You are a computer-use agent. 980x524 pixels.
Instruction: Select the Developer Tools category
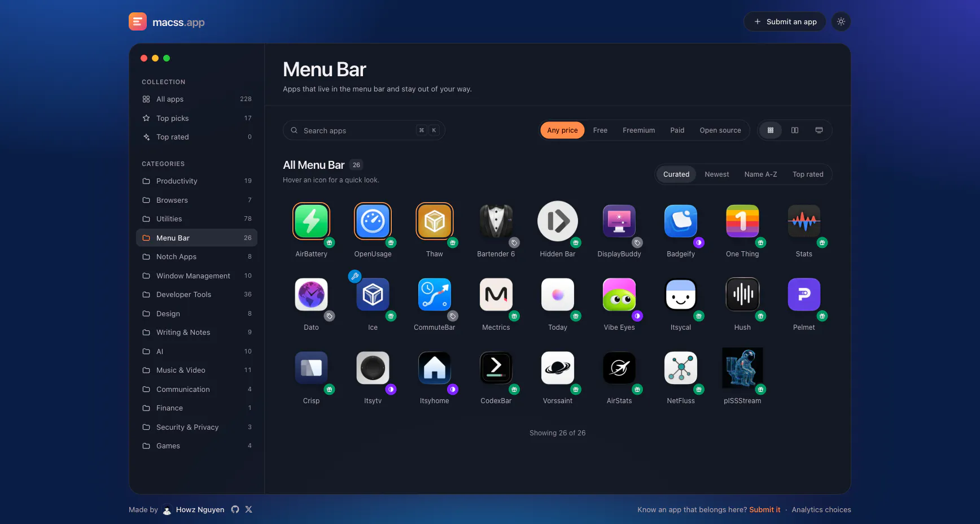coord(196,295)
